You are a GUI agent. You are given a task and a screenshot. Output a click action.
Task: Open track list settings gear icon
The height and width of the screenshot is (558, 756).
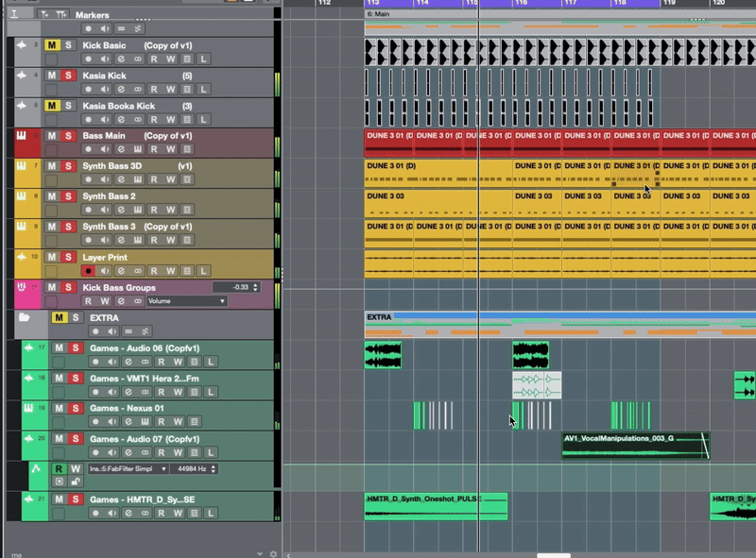click(273, 553)
